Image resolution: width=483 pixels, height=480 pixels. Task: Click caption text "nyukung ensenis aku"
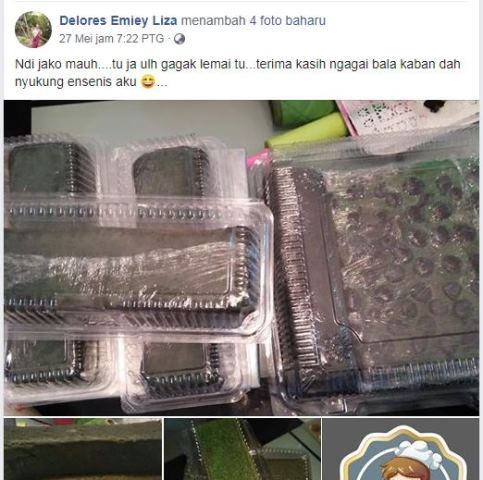coord(76,82)
